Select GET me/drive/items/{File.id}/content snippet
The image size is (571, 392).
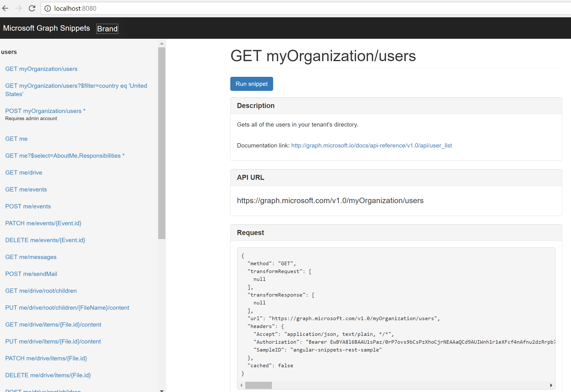(53, 324)
